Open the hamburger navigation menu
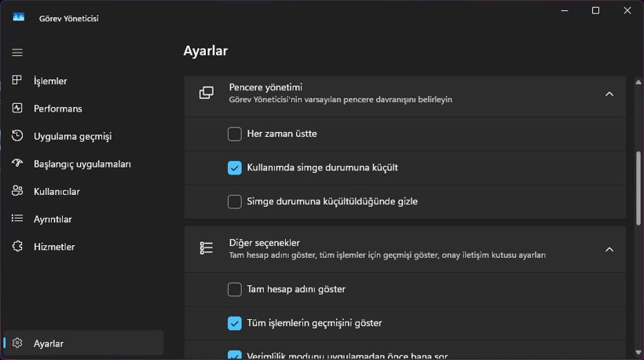The height and width of the screenshot is (360, 644). coord(17,53)
